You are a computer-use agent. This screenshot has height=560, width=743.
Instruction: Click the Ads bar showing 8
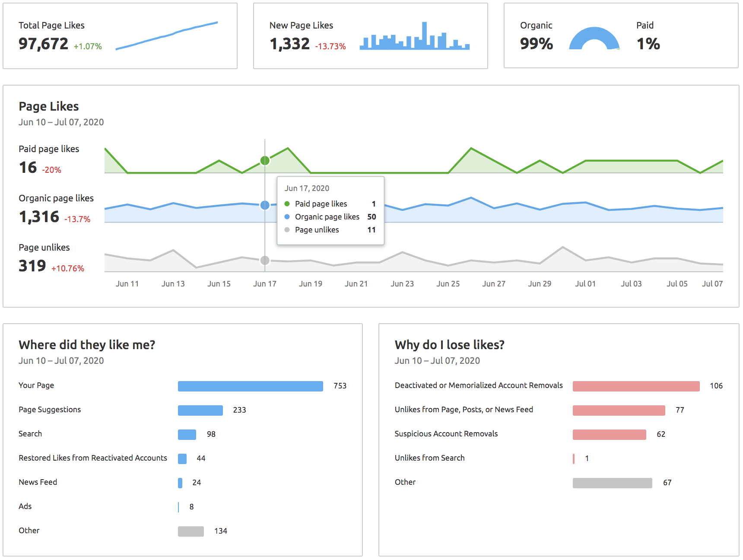178,507
